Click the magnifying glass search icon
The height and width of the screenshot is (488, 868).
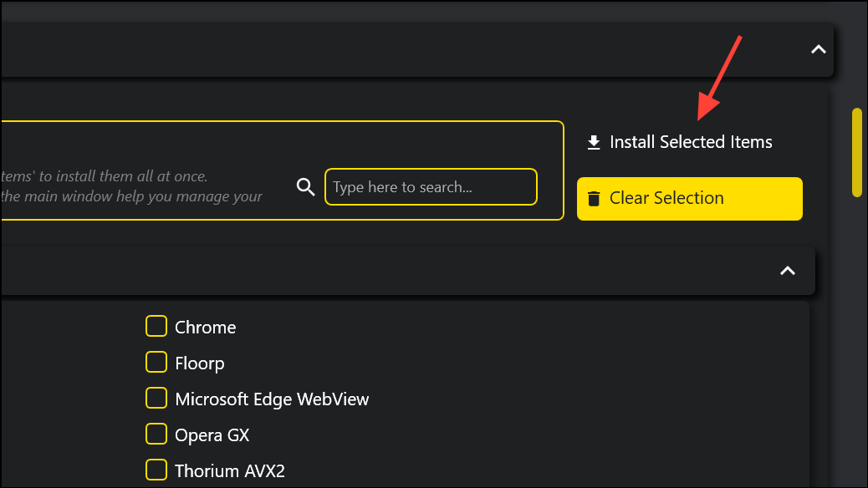(x=305, y=186)
